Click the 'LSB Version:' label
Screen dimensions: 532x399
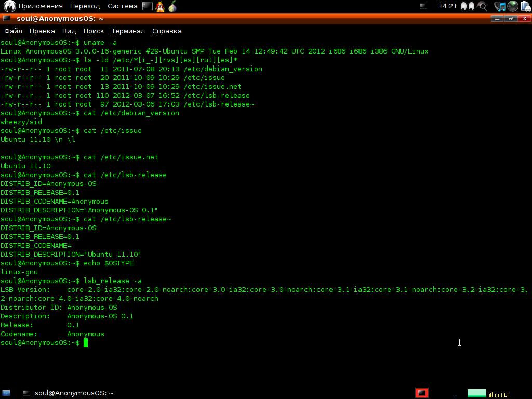(25, 289)
